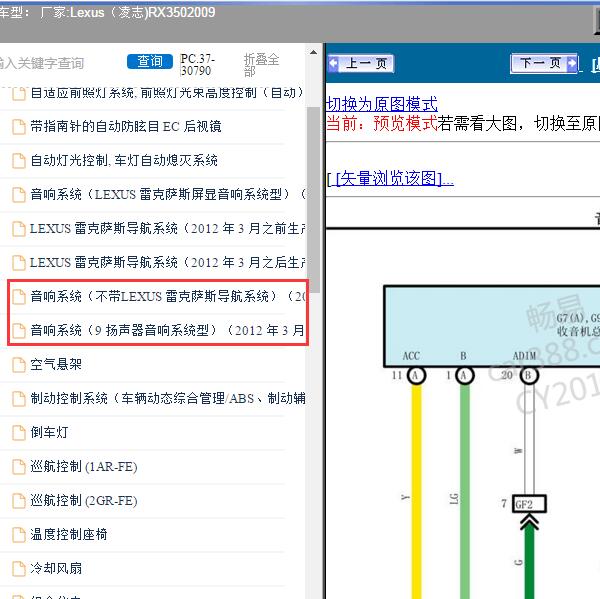Image resolution: width=600 pixels, height=599 pixels.
Task: Select 音响系统 (9 扬声器音响系统型) item
Action: (x=168, y=330)
